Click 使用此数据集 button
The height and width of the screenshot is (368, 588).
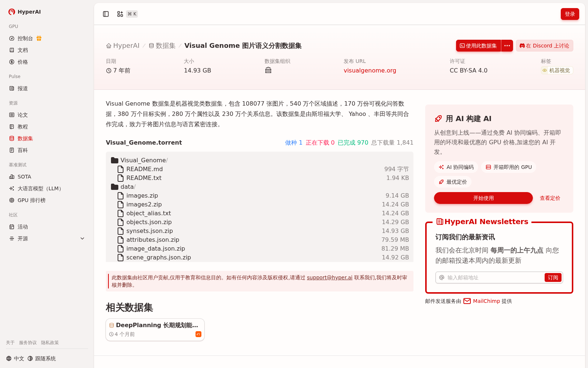point(478,46)
